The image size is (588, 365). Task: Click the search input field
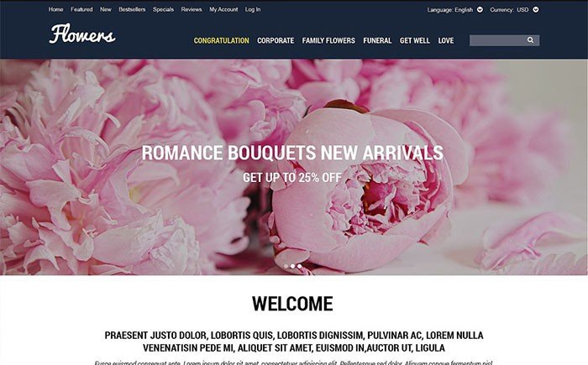point(497,40)
